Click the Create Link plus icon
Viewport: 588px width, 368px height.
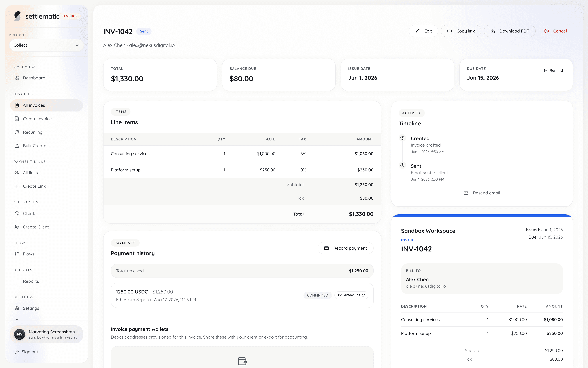[17, 186]
